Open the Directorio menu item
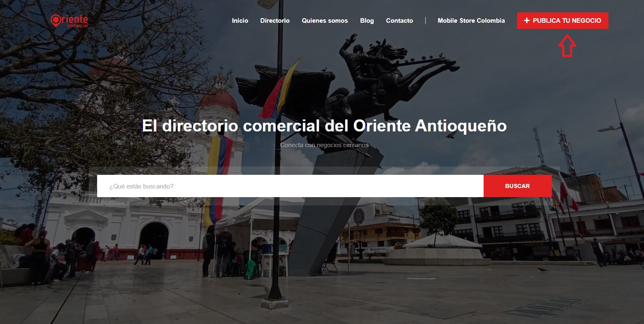Viewport: 644px width, 324px height. pos(275,21)
